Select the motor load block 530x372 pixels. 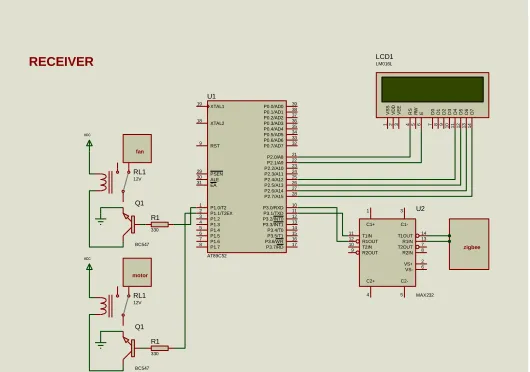point(137,272)
